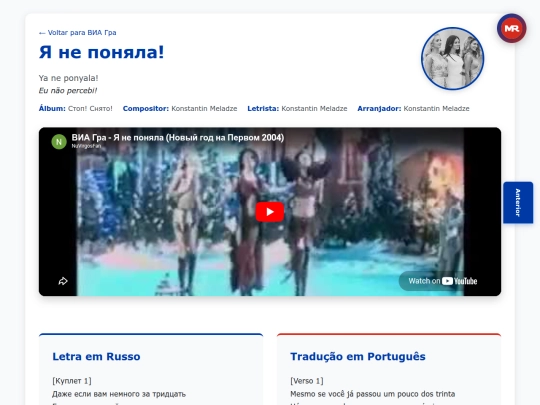Click the Compositor Konstantin Meladze text
Image resolution: width=540 pixels, height=405 pixels.
pos(204,108)
